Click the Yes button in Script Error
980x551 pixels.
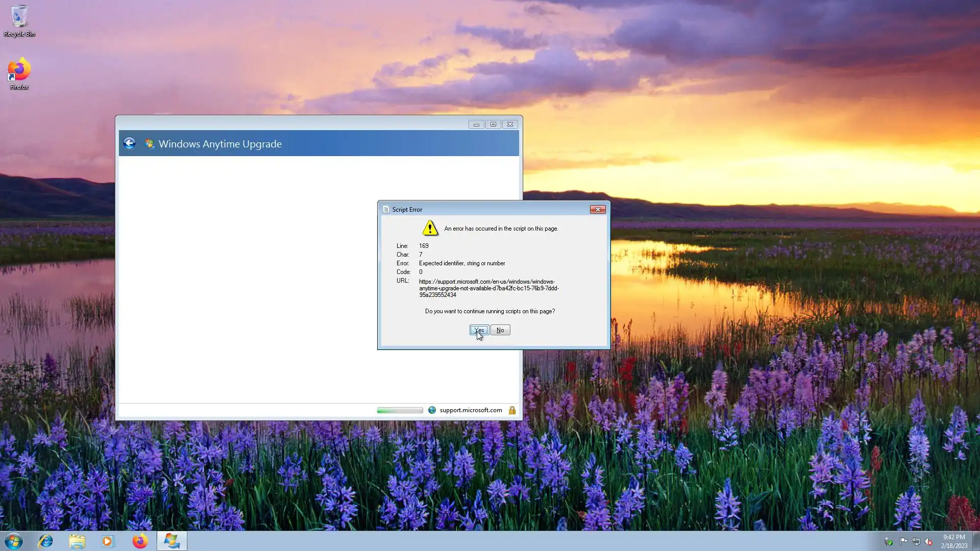click(x=479, y=330)
